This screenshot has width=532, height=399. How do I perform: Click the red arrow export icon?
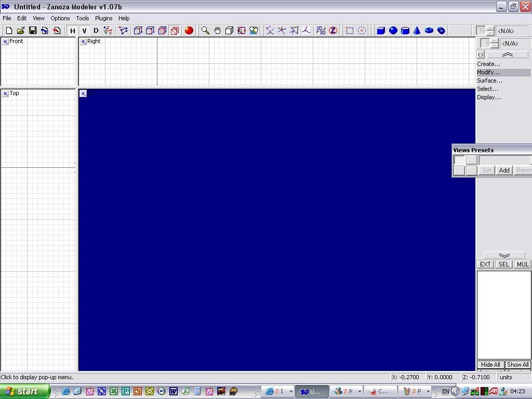click(x=57, y=31)
